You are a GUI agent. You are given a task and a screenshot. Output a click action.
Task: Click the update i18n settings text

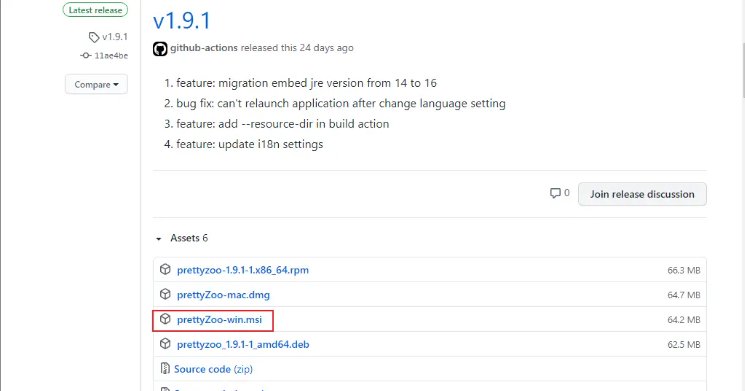click(249, 144)
